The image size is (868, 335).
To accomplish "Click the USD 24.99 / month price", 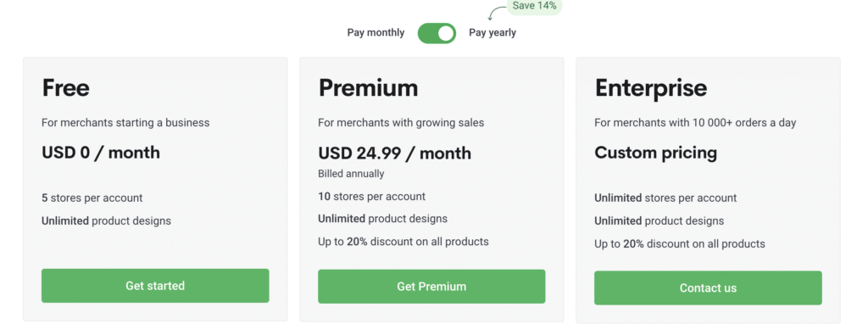I will coord(395,154).
